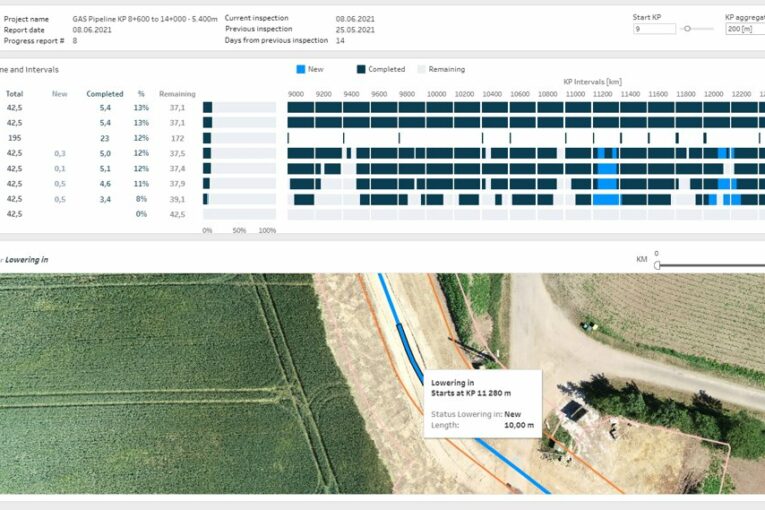Click the Remaining legend gray swatch

coord(421,69)
